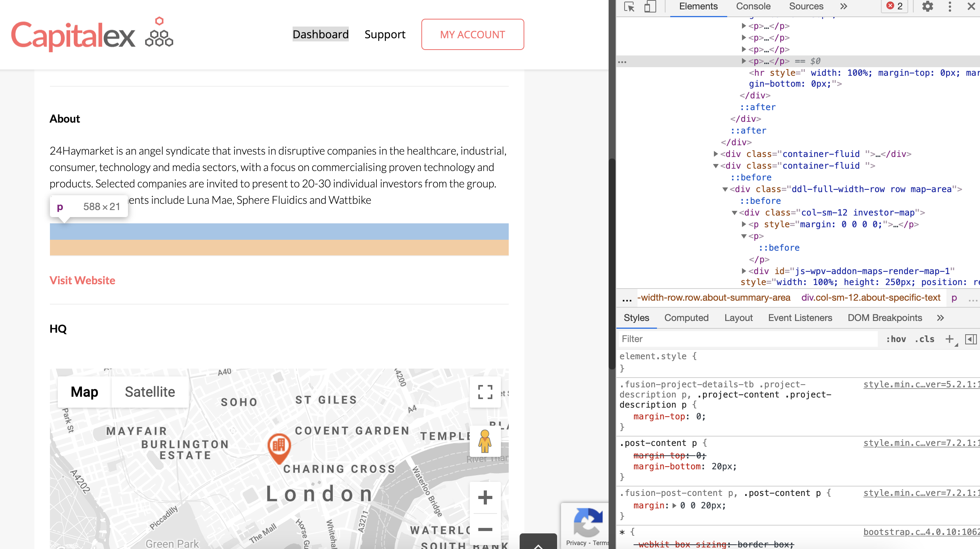Open the reCAPTCHA Privacy link

coord(576,543)
